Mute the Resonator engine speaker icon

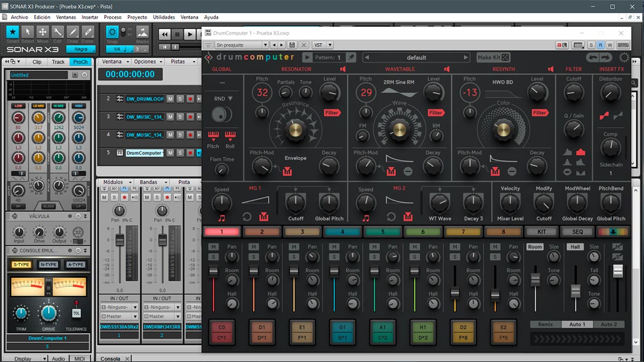coord(342,69)
